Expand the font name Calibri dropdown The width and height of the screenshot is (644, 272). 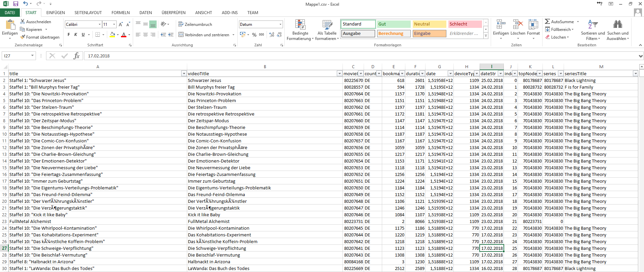point(99,24)
